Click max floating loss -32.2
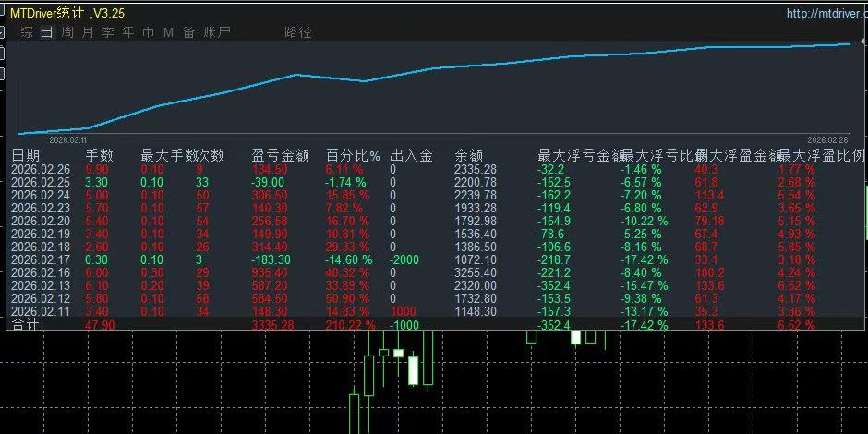 pos(550,169)
